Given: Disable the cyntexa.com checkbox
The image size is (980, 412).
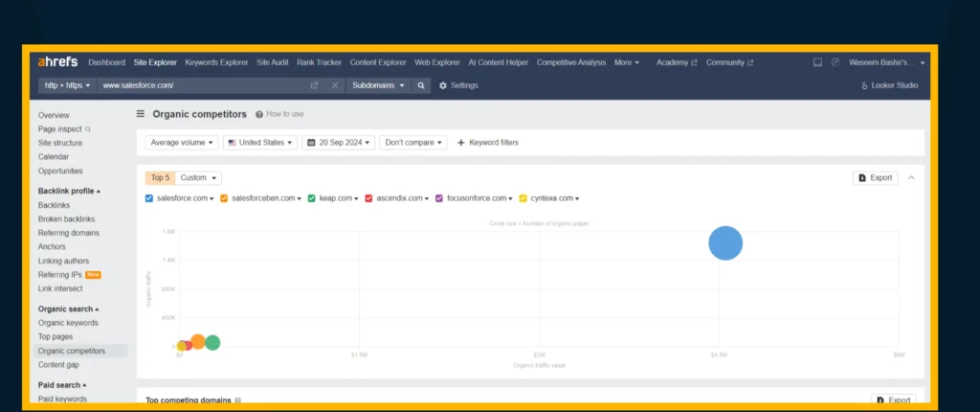Looking at the screenshot, I should [523, 198].
